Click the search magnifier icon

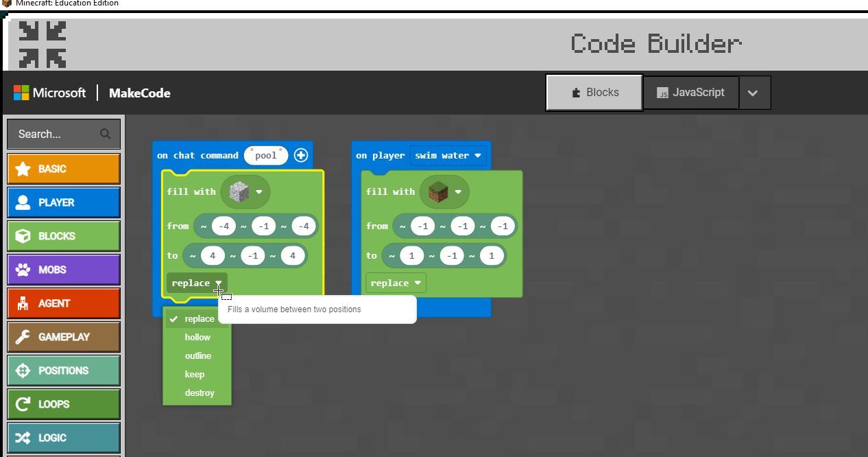pyautogui.click(x=105, y=134)
